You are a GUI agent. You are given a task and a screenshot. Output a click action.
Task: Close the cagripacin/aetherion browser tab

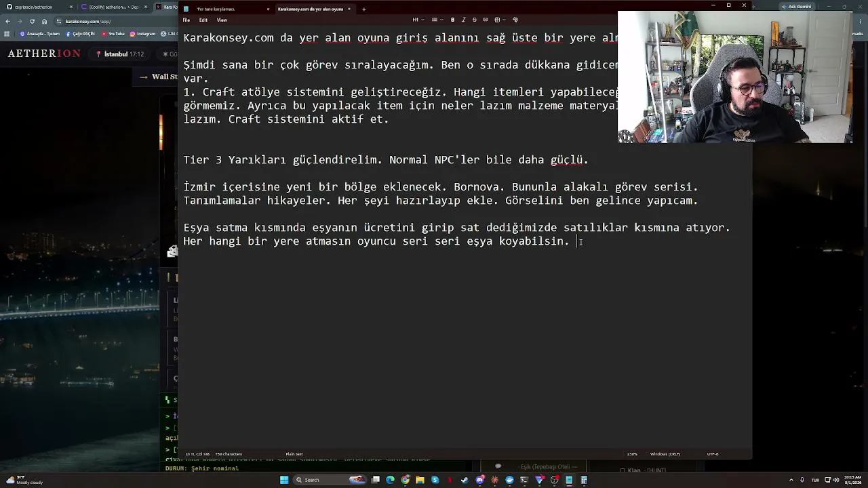71,7
